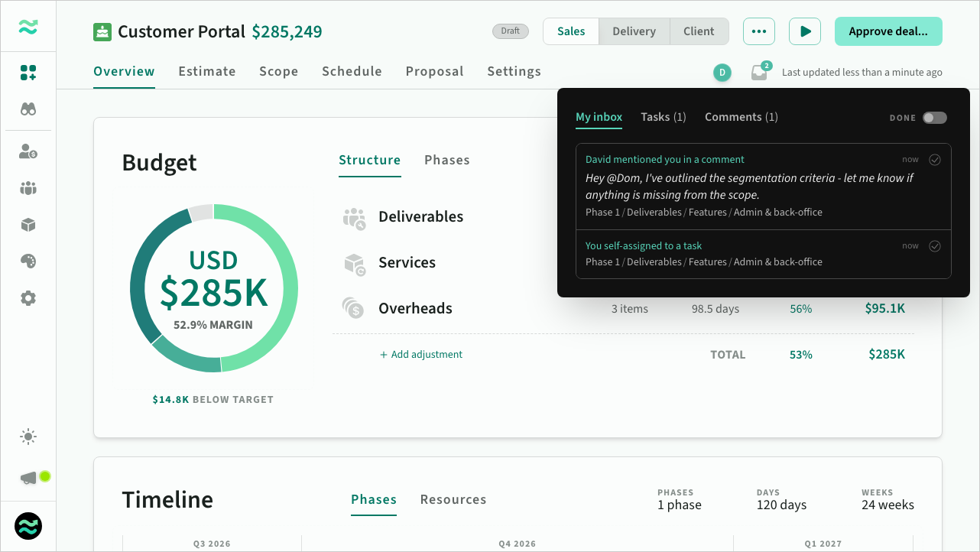Click the green D user avatar
Viewport: 980px width, 552px height.
pos(722,73)
